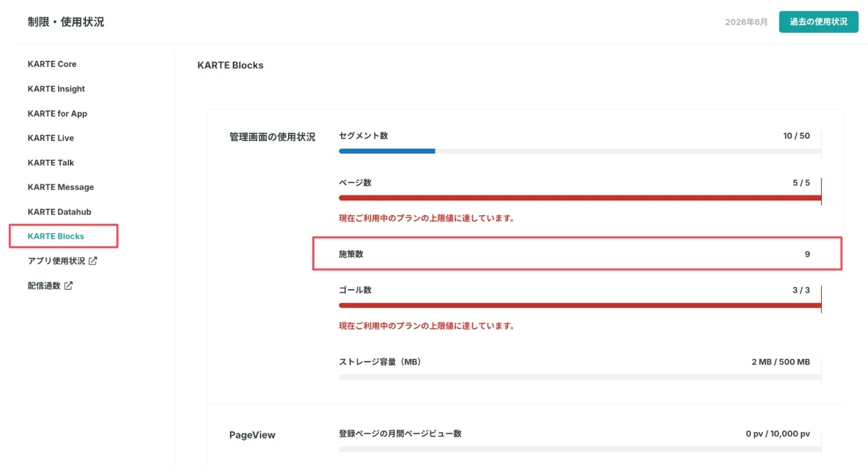Click the ページ数 label
The height and width of the screenshot is (465, 868).
click(x=355, y=183)
